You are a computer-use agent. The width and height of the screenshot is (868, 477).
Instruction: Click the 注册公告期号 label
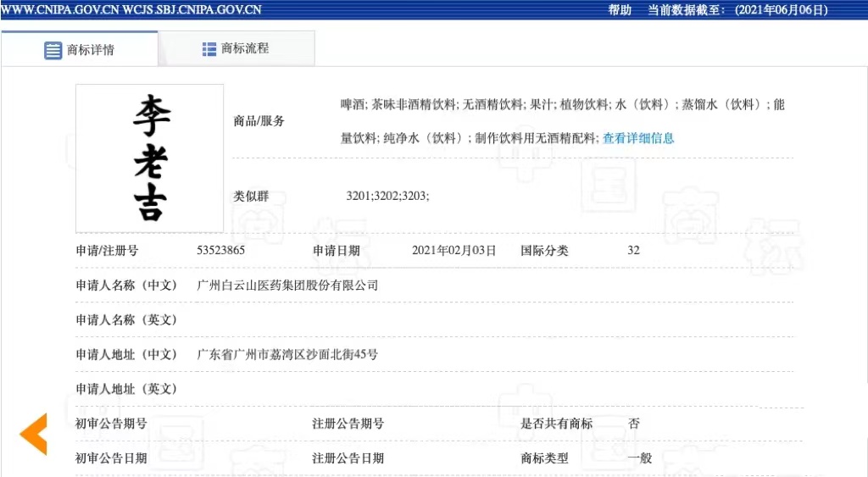348,424
